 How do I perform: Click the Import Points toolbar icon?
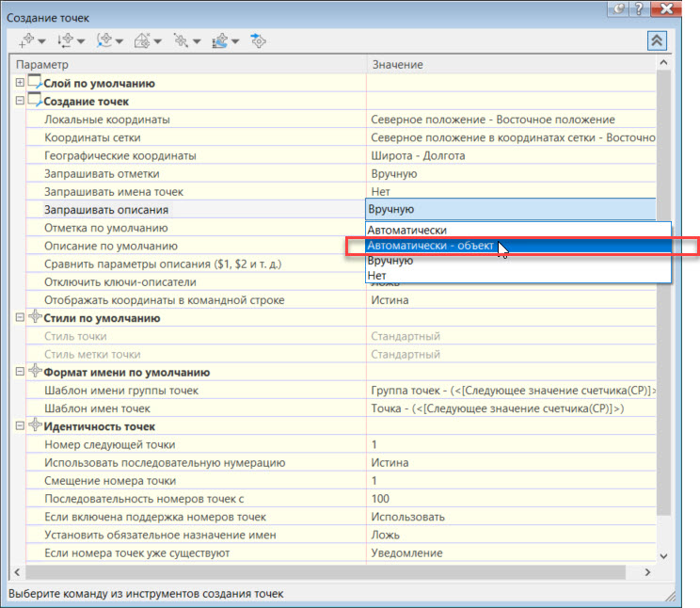pos(258,40)
